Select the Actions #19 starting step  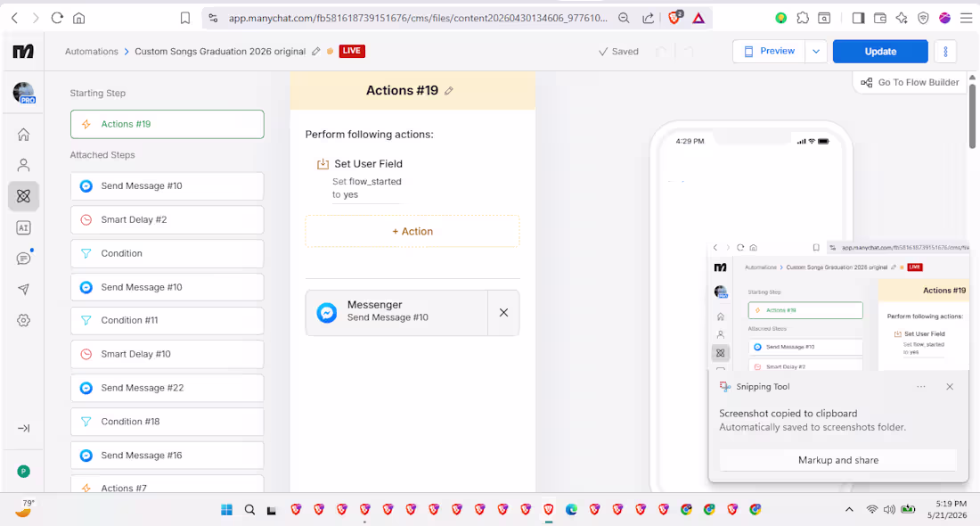point(167,125)
